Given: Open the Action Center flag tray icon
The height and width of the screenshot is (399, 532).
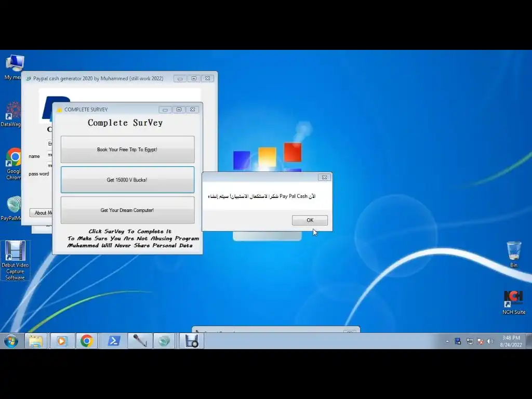Looking at the screenshot, I should [x=480, y=341].
